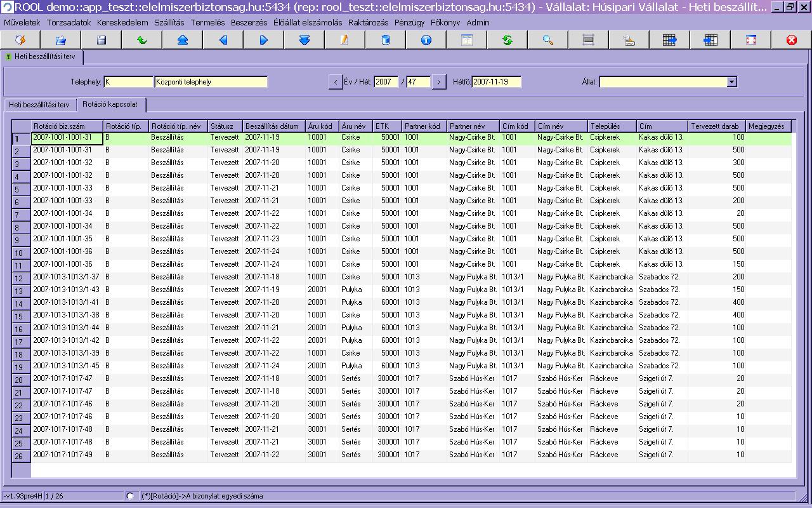Click cell 2007-1017-1017-49 in row 26

[67, 455]
